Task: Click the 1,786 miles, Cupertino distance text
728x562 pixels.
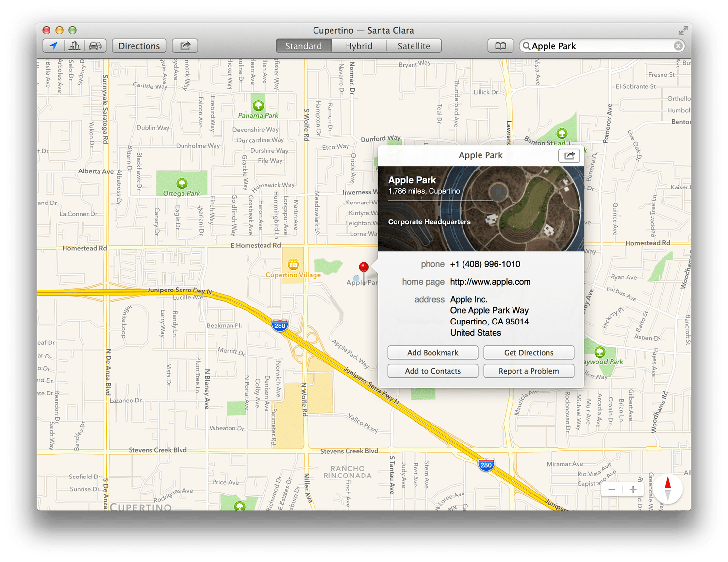Action: [x=424, y=191]
